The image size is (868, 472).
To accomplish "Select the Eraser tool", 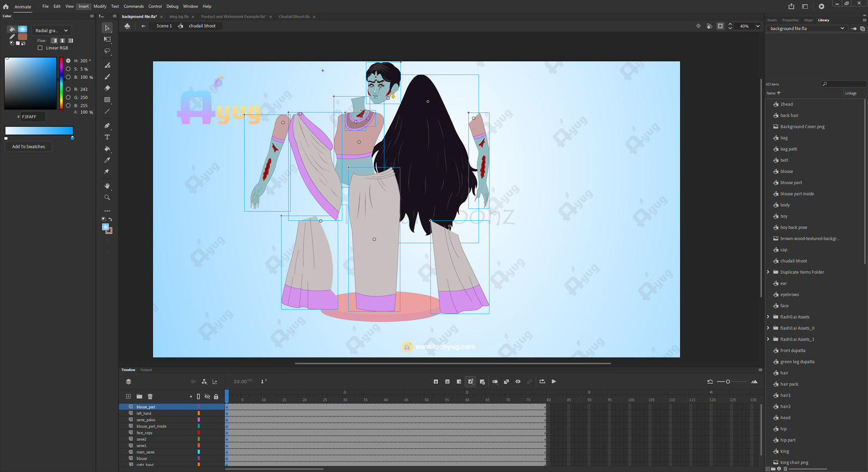I will (x=107, y=88).
